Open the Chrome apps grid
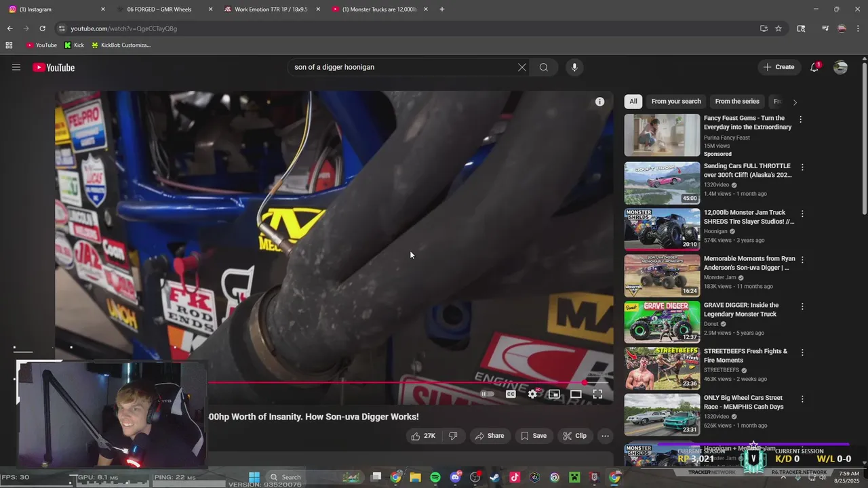The width and height of the screenshot is (868, 488). (9, 45)
